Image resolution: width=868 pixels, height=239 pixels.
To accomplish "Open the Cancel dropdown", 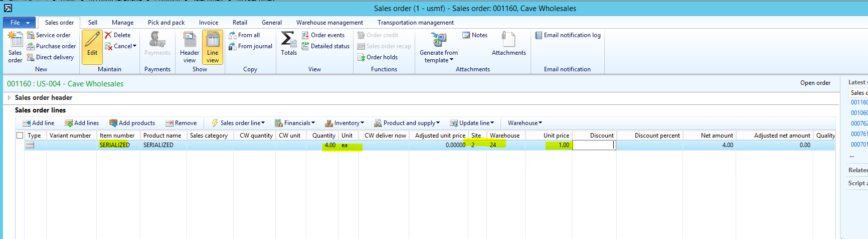I will (121, 46).
